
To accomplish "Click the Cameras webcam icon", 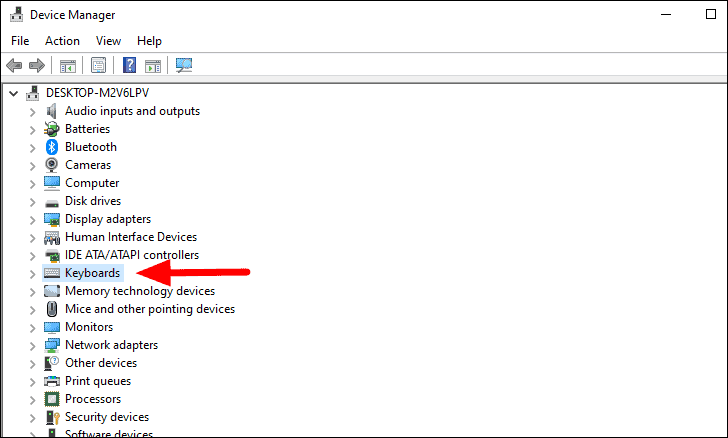I will (52, 165).
